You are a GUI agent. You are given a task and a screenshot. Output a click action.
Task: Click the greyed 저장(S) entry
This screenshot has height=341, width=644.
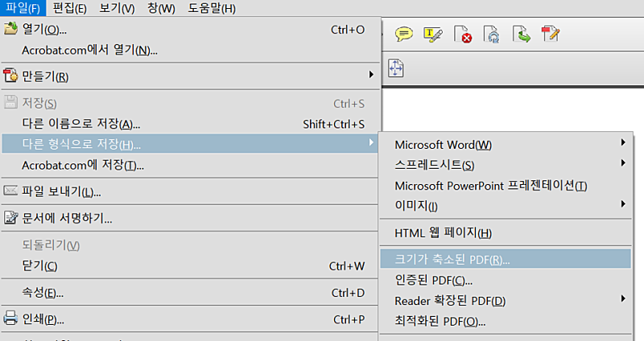coord(190,104)
